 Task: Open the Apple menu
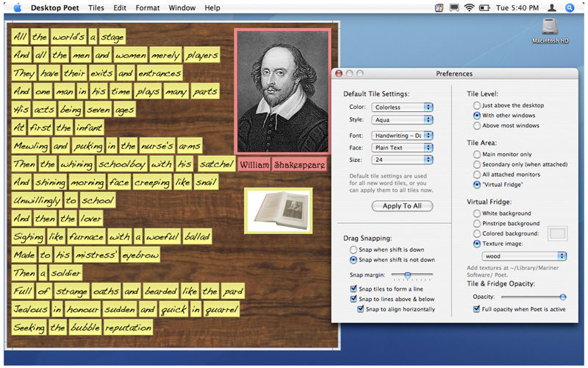click(x=18, y=7)
